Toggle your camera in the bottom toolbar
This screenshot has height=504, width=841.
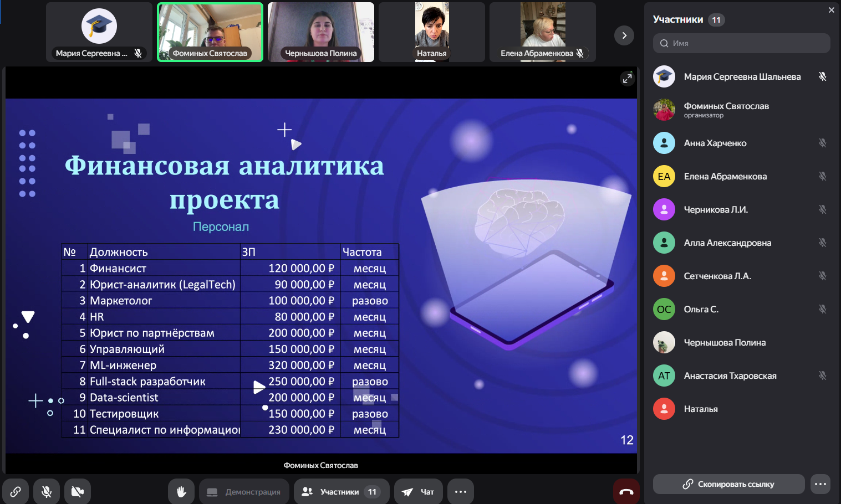78,492
